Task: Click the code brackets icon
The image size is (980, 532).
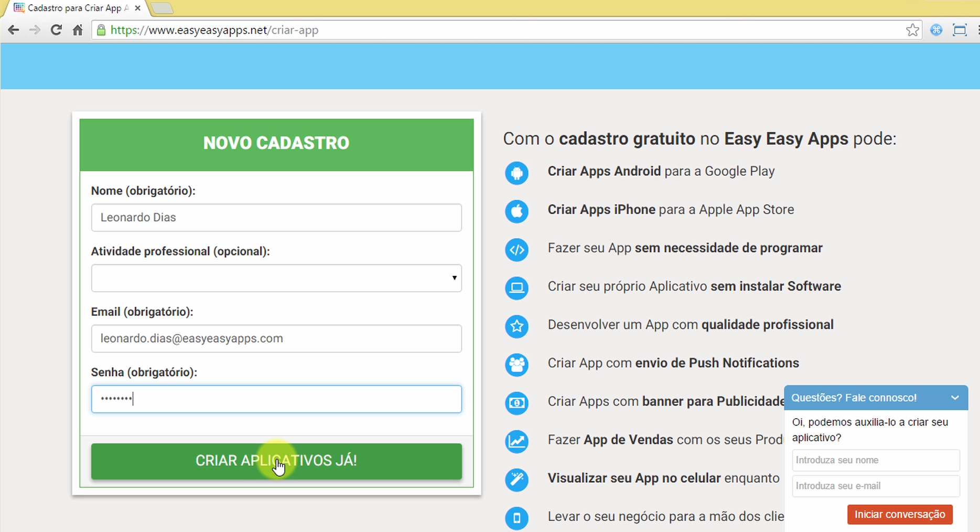Action: pyautogui.click(x=516, y=250)
